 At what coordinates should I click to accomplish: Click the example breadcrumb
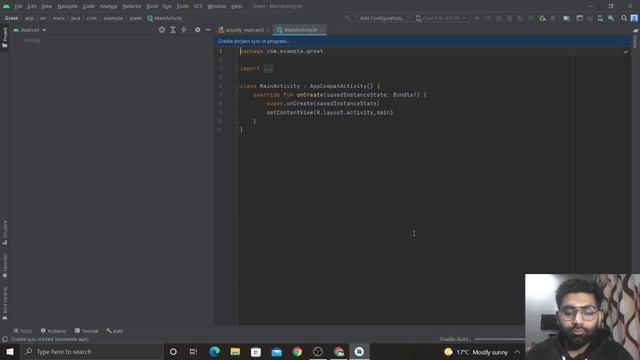tap(113, 18)
